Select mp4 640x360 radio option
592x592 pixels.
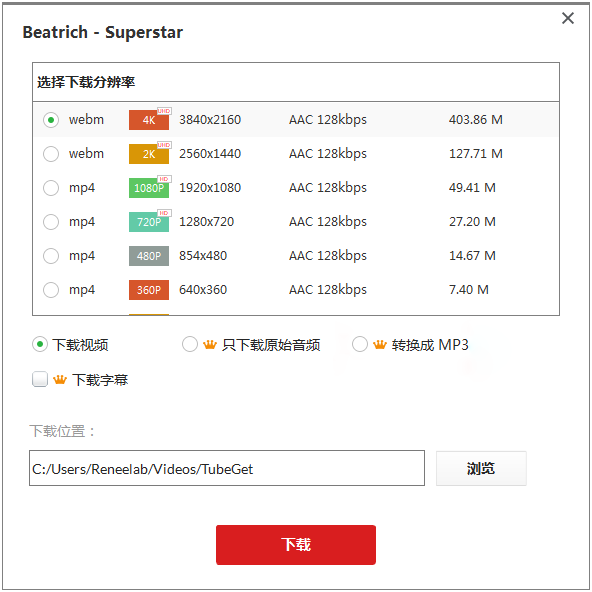coord(51,290)
